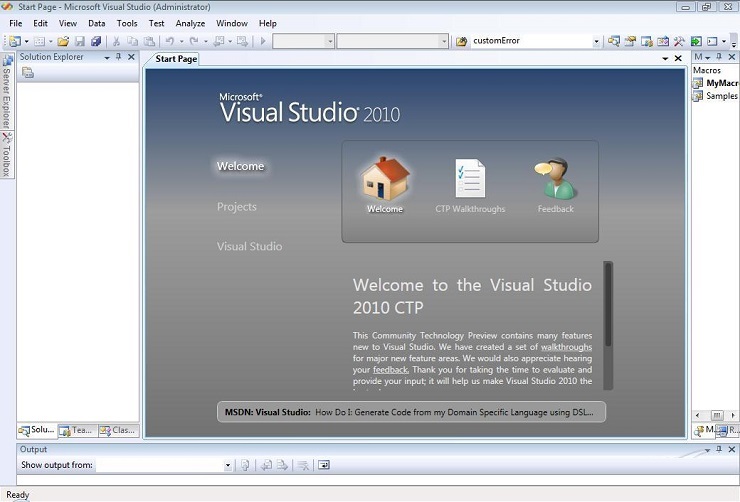Viewport: 740px width, 502px height.
Task: Open the Other Windows icon's dropdown arrow
Action: pyautogui.click(x=724, y=42)
